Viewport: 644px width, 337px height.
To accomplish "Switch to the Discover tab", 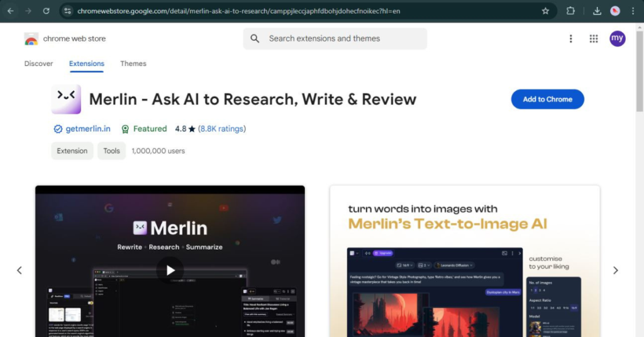I will pyautogui.click(x=38, y=64).
